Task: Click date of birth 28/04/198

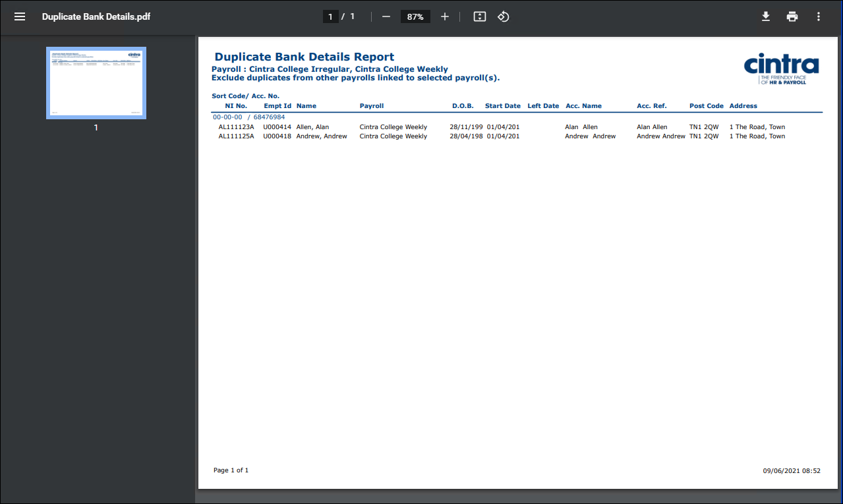Action: click(x=466, y=136)
